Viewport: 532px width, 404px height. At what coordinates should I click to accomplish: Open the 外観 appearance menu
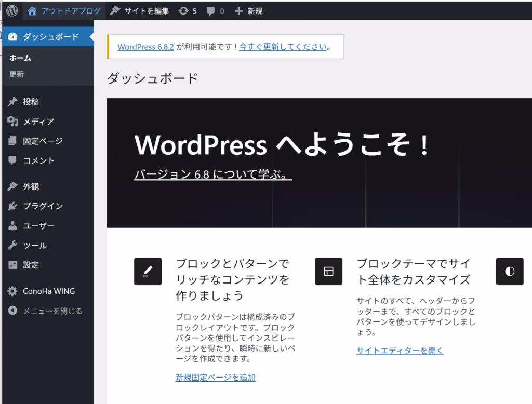31,186
